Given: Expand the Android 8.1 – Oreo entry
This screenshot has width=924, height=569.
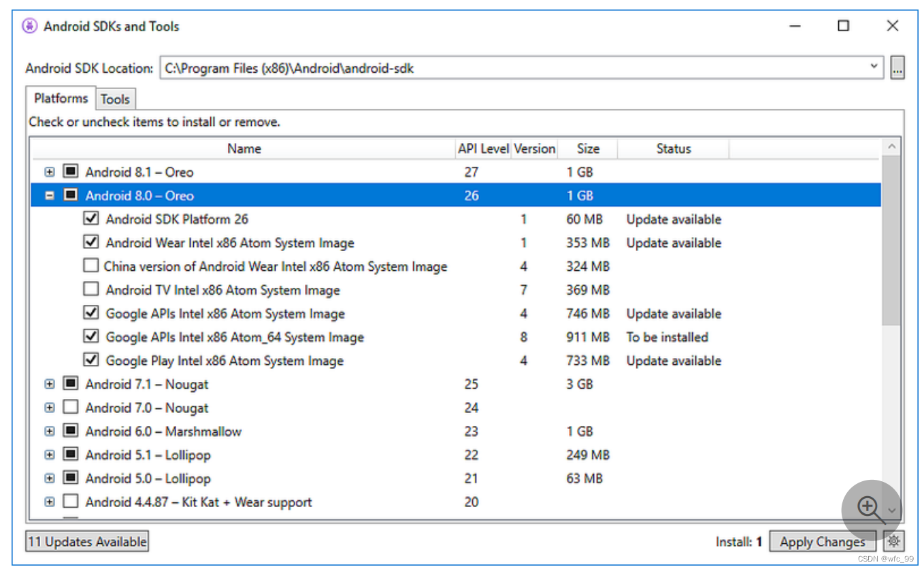Looking at the screenshot, I should 49,172.
